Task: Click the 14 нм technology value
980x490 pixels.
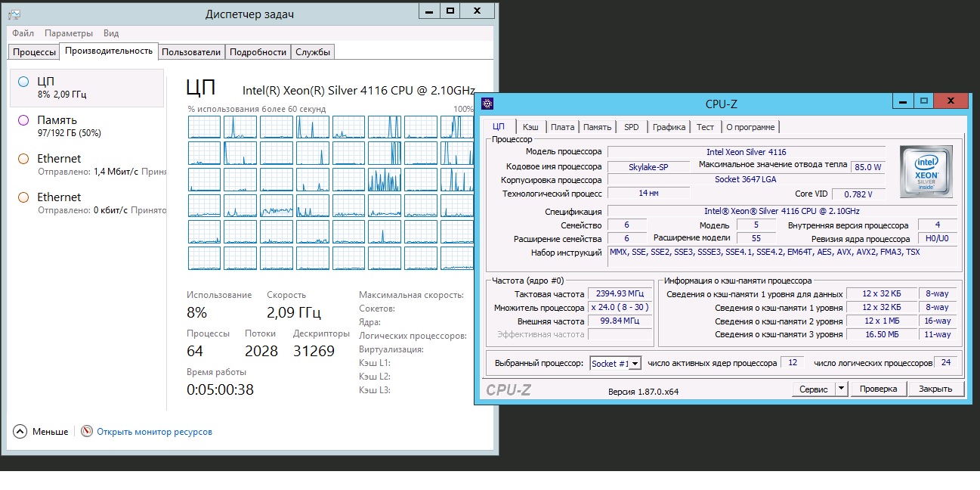Action: click(x=648, y=194)
